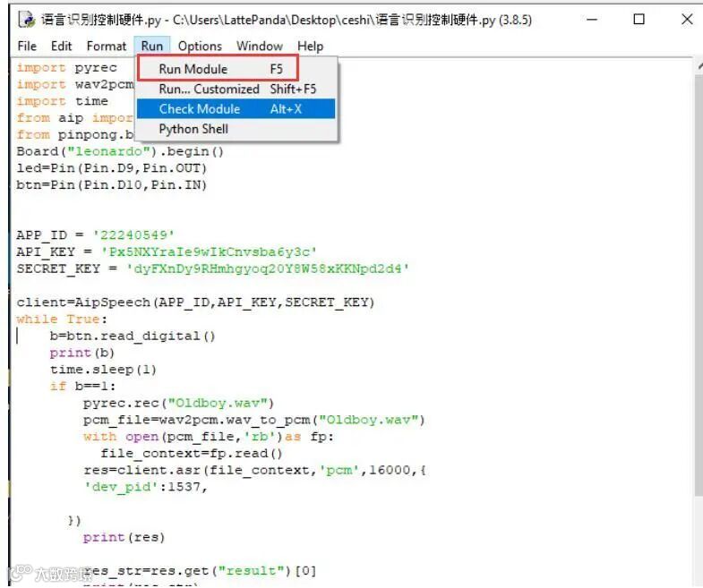Click the Board("leonardo").begin() line
The width and height of the screenshot is (703, 588).
pos(120,151)
